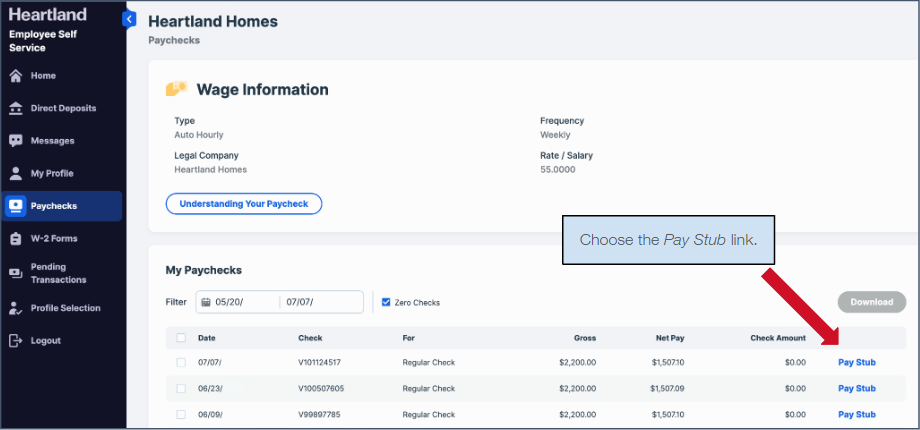The image size is (920, 430).
Task: Click the Rate / Salary value 55.0000
Action: pyautogui.click(x=558, y=170)
